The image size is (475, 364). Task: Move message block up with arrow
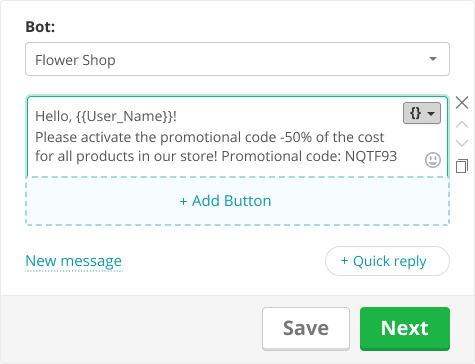tap(462, 125)
